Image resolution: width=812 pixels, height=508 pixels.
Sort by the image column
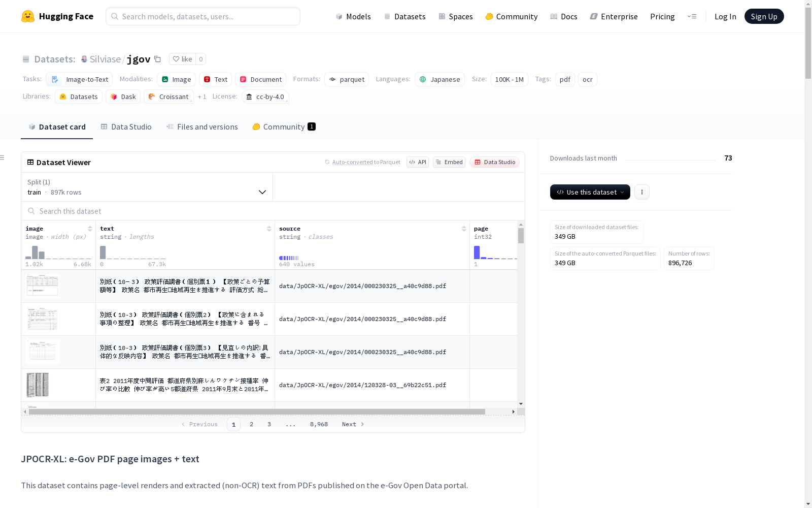[x=90, y=229]
